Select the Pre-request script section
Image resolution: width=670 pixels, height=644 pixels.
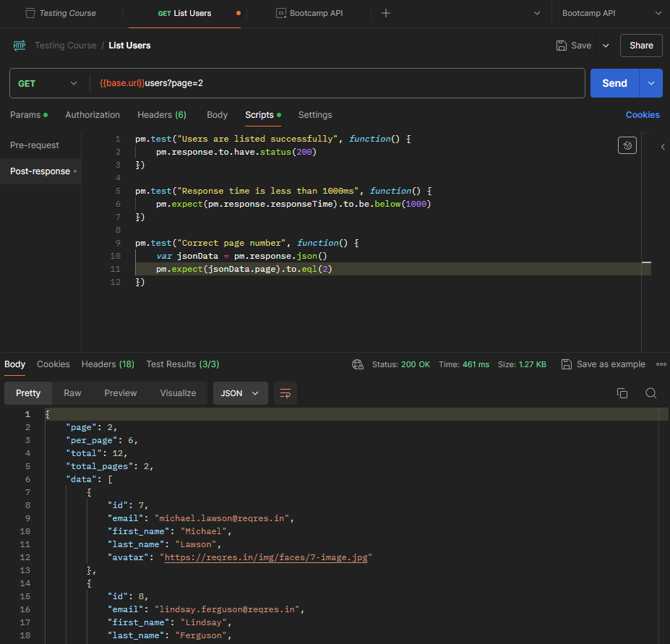[35, 145]
